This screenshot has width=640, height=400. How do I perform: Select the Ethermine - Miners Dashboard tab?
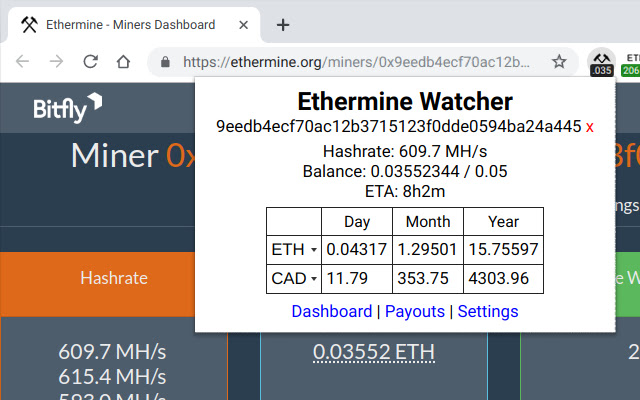pos(133,25)
